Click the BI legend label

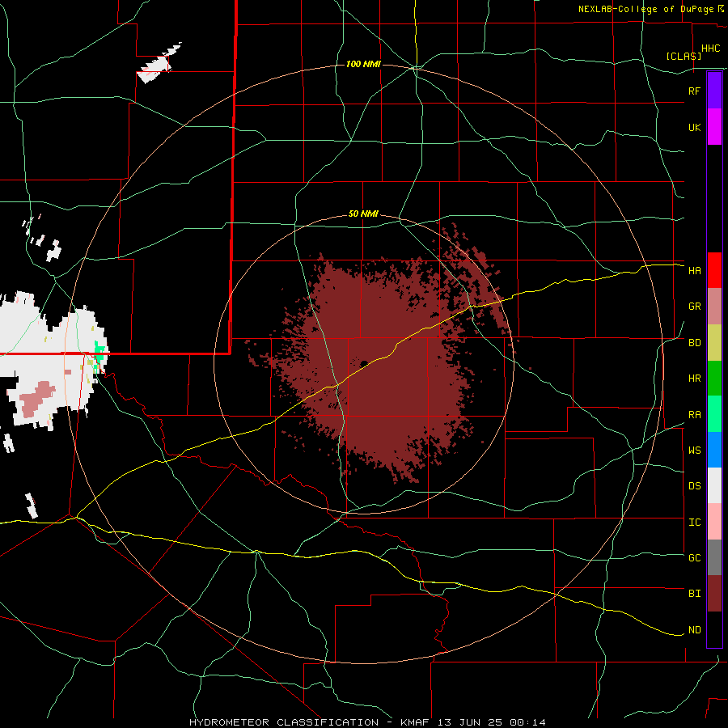[694, 594]
